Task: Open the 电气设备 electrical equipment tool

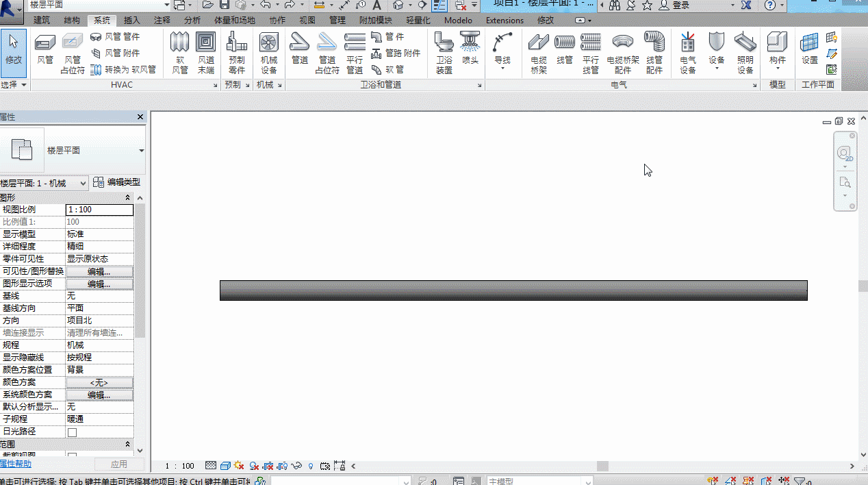Action: click(688, 53)
